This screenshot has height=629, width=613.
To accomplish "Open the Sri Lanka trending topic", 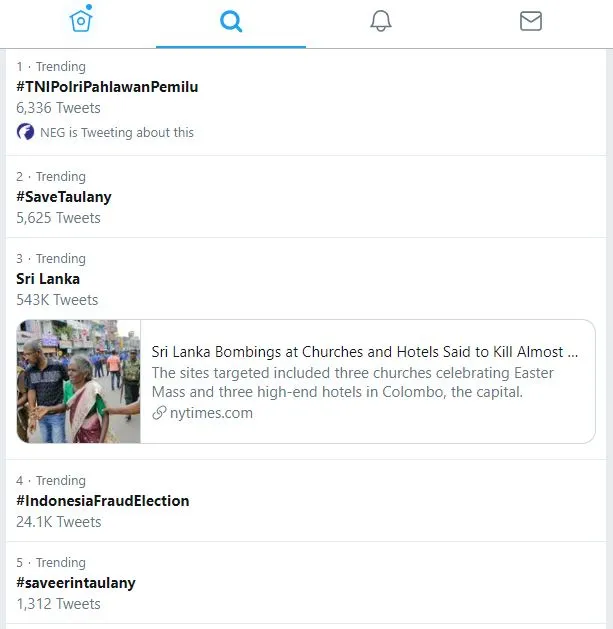I will click(48, 279).
